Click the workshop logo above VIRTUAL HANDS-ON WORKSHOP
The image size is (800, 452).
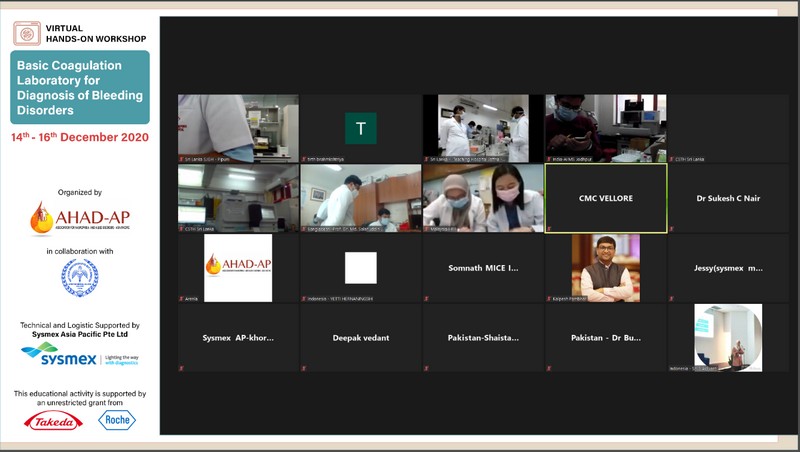pyautogui.click(x=27, y=32)
